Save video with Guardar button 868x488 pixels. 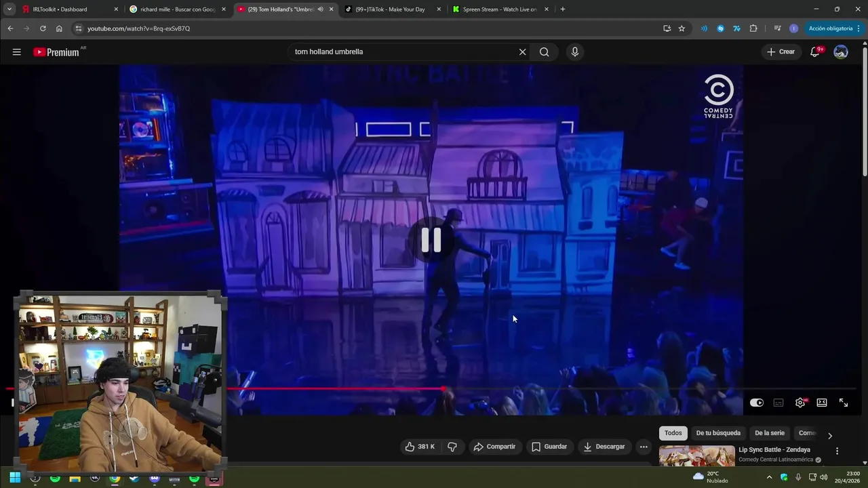549,447
